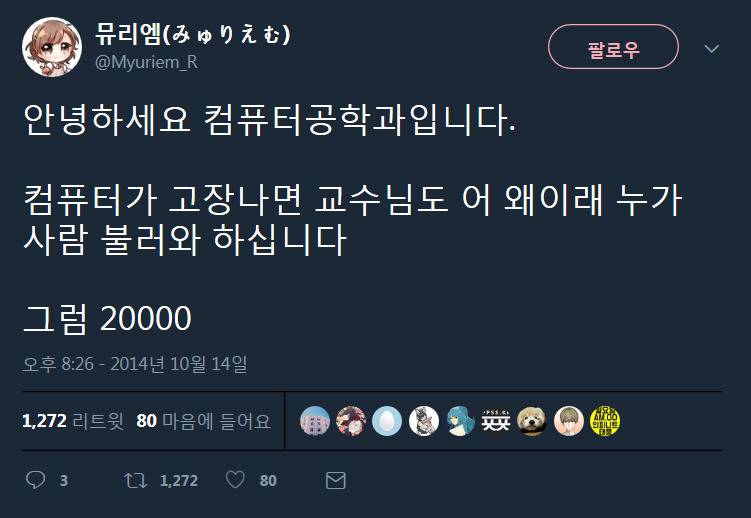View the 1,272 리트윗 list
Screen dimensions: 751x518
[73, 421]
